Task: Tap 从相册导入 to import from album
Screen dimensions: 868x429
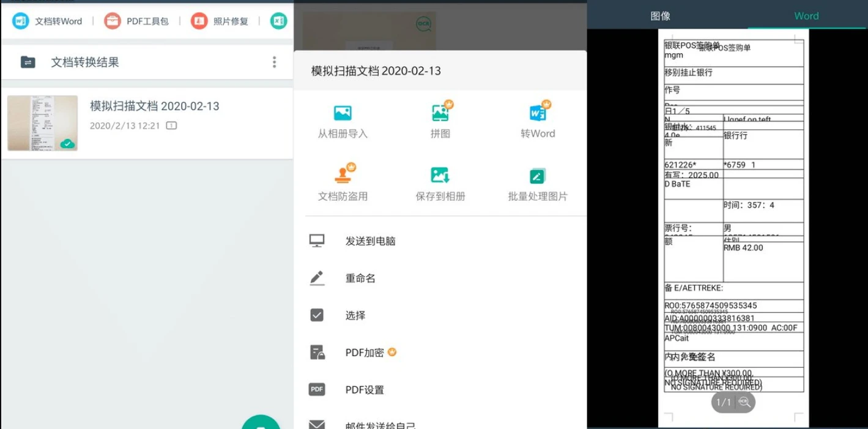Action: point(342,121)
